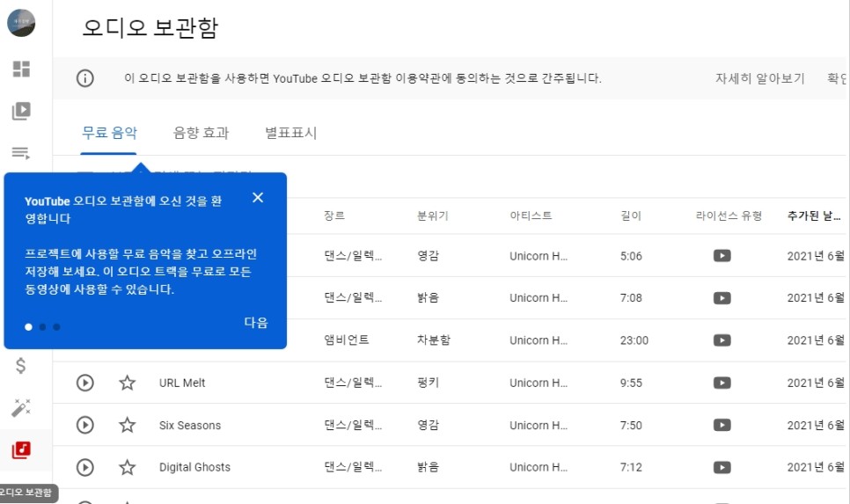Click the Six Seasons track title
Image resolution: width=850 pixels, height=504 pixels.
190,426
